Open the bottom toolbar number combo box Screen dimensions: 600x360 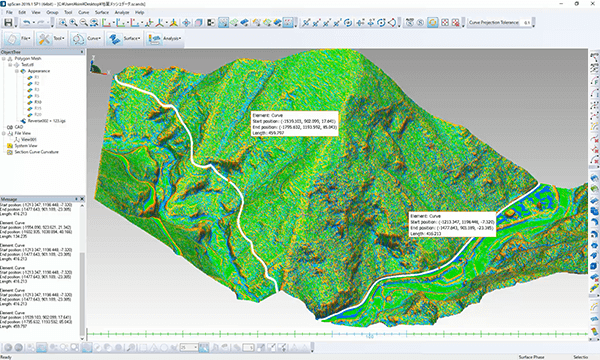point(189,347)
